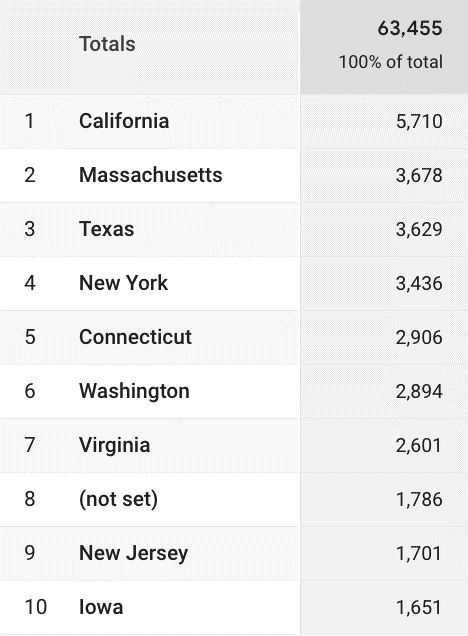Select the 5,710 value for California
Viewport: 468px width, 636px height.
pyautogui.click(x=419, y=121)
